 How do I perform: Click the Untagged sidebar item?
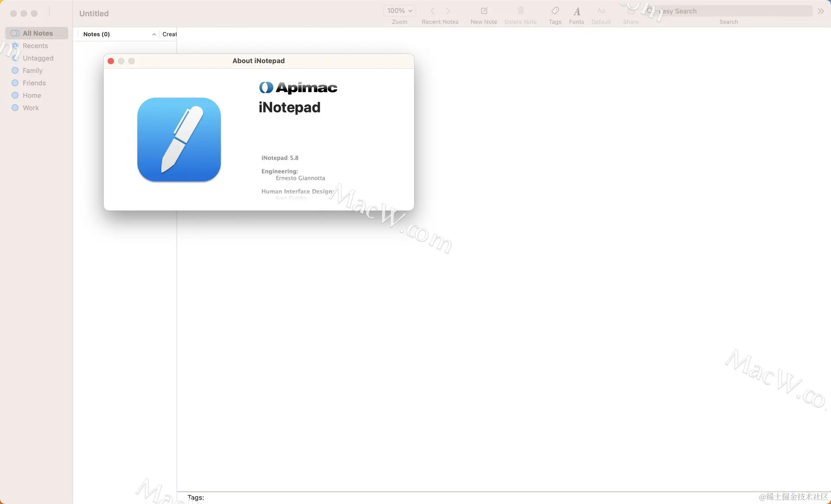38,58
